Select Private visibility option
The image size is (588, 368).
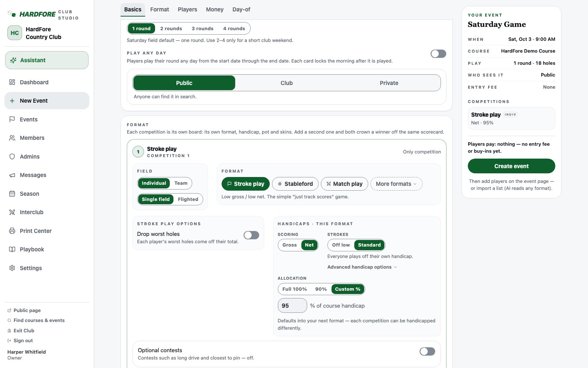389,83
